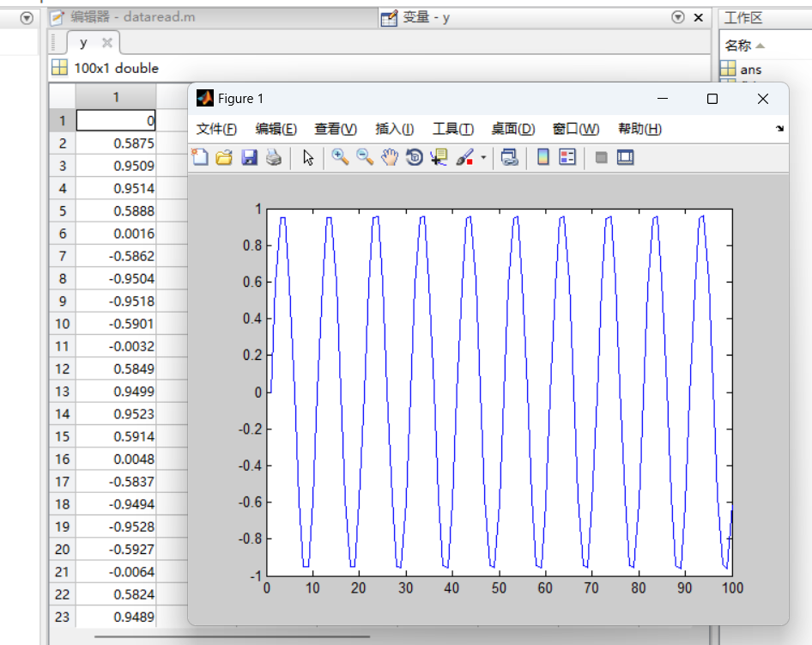The width and height of the screenshot is (812, 645).
Task: Select the Zoom In tool
Action: (340, 157)
